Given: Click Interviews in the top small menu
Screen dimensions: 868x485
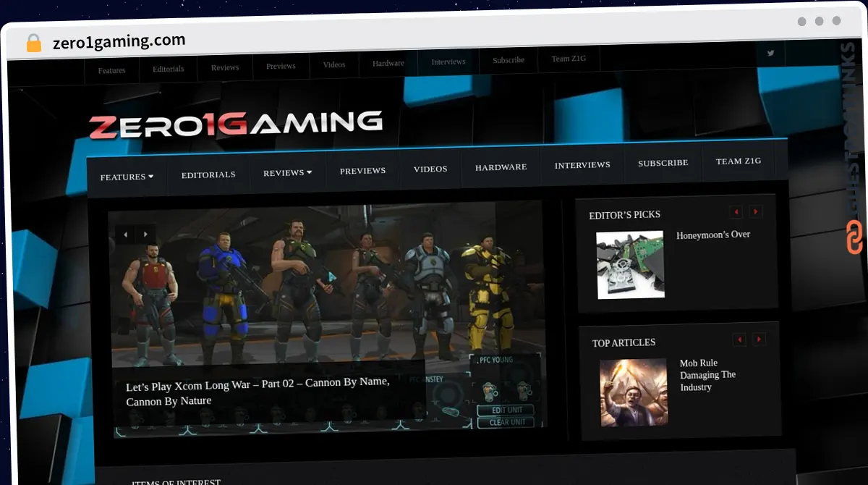Looking at the screenshot, I should [448, 62].
